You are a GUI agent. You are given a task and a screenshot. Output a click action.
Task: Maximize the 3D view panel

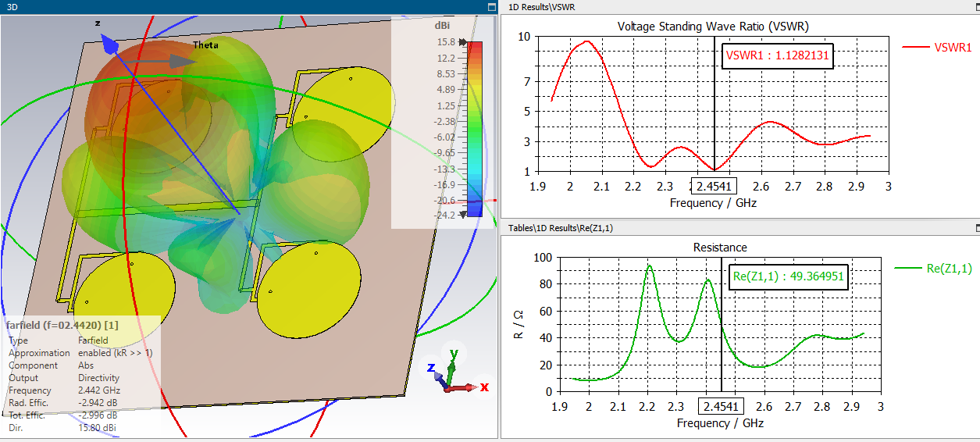click(x=491, y=6)
